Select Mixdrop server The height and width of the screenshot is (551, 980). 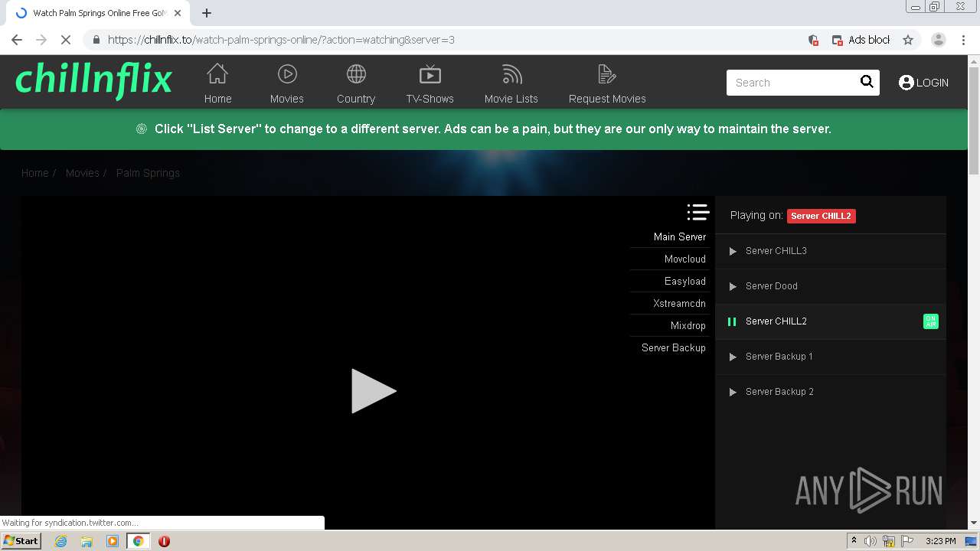(688, 326)
